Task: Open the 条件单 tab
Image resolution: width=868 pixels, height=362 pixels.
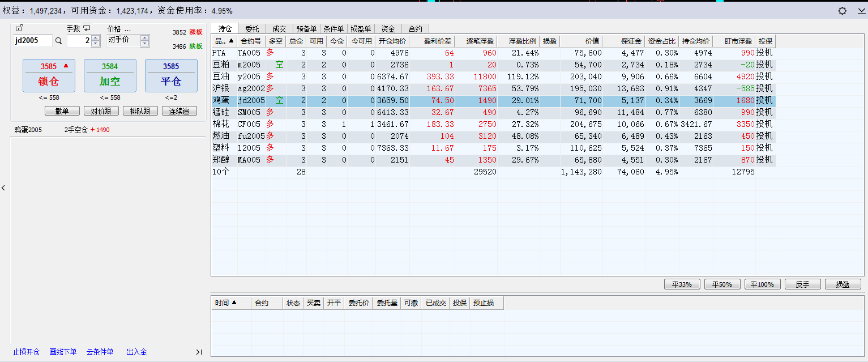Action: pos(333,28)
